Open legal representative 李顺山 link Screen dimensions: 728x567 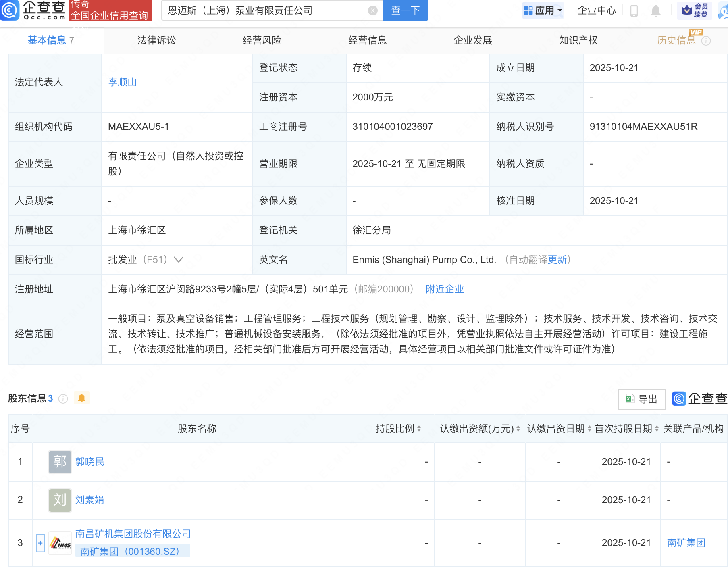click(123, 82)
